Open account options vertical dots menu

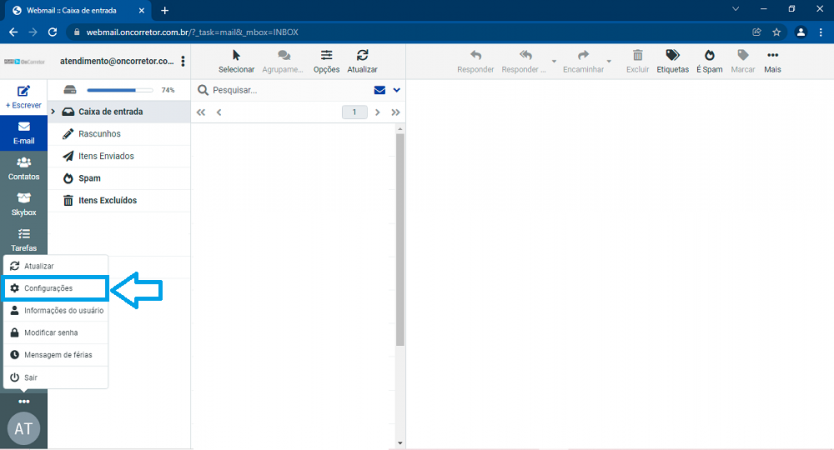(x=183, y=61)
